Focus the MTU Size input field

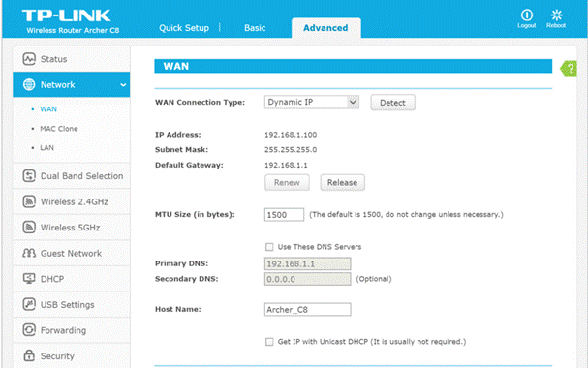point(284,215)
